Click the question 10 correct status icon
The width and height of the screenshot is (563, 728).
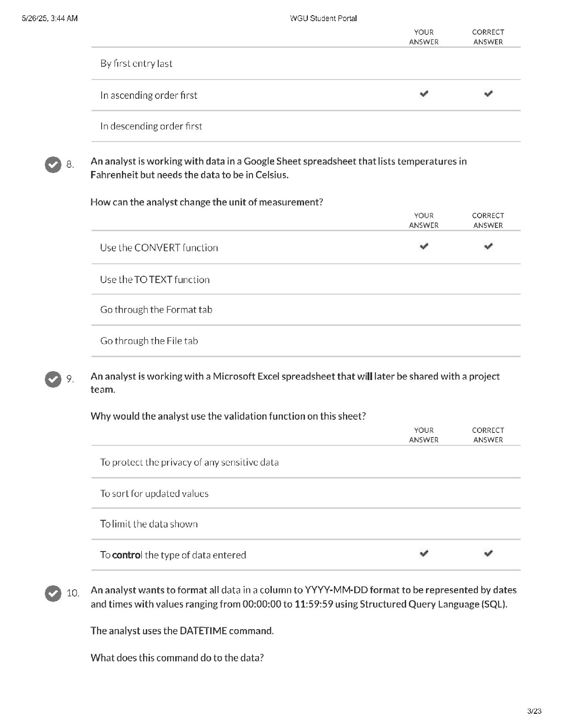click(x=53, y=593)
